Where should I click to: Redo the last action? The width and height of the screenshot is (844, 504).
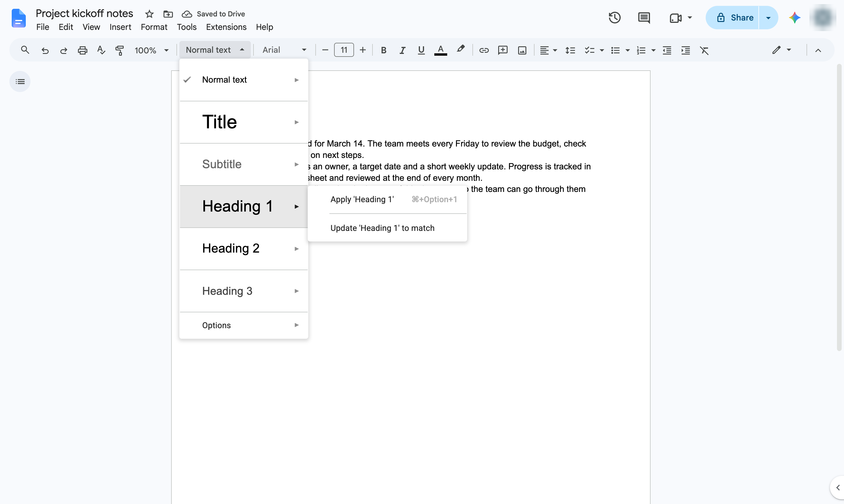point(64,50)
